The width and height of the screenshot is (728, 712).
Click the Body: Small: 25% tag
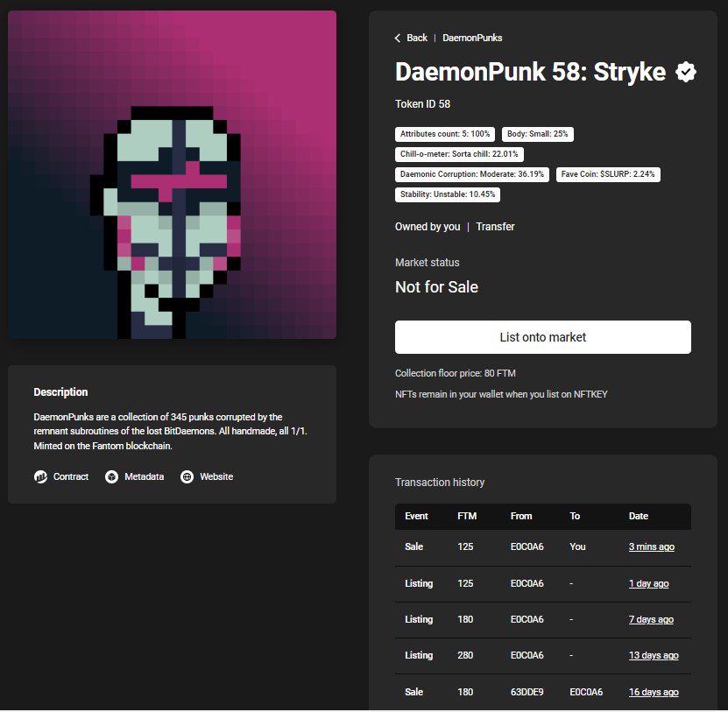coord(538,134)
